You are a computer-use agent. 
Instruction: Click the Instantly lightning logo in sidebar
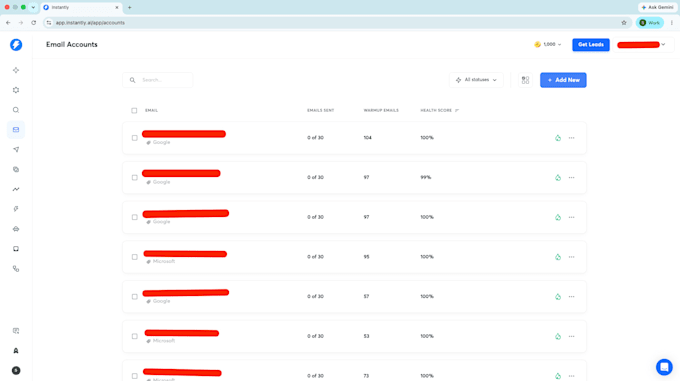coord(16,45)
